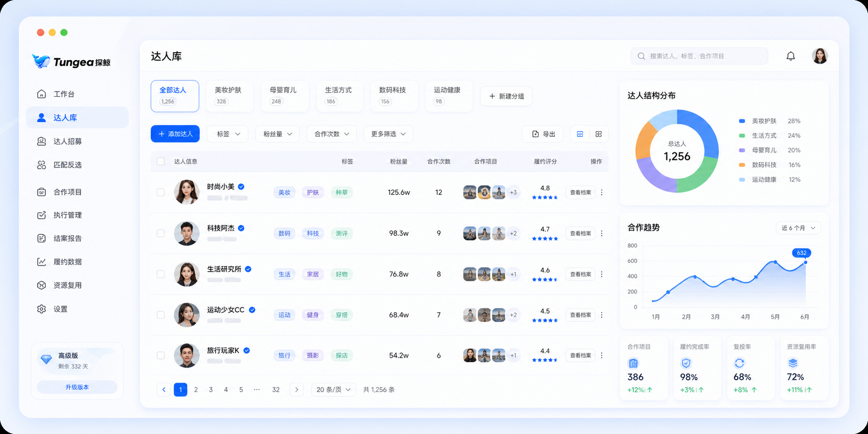Open 资源复用 cube icon
868x434 pixels.
42,285
